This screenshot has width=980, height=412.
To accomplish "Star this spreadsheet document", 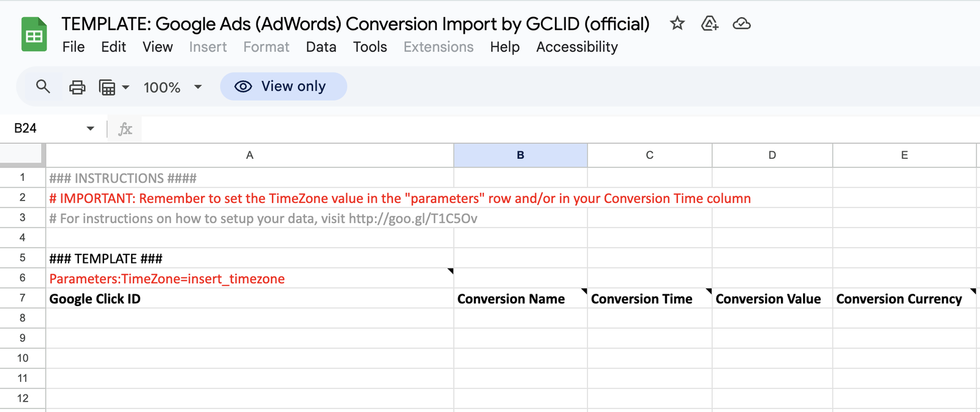I will coord(677,24).
